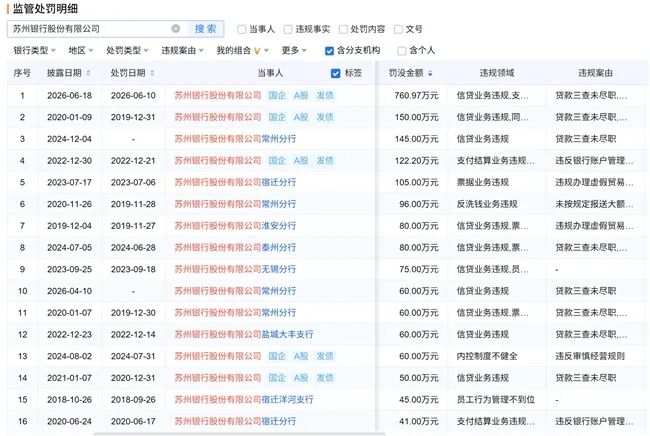The image size is (650, 436).
Task: Check the 违规事实 checkbox
Action: click(288, 29)
